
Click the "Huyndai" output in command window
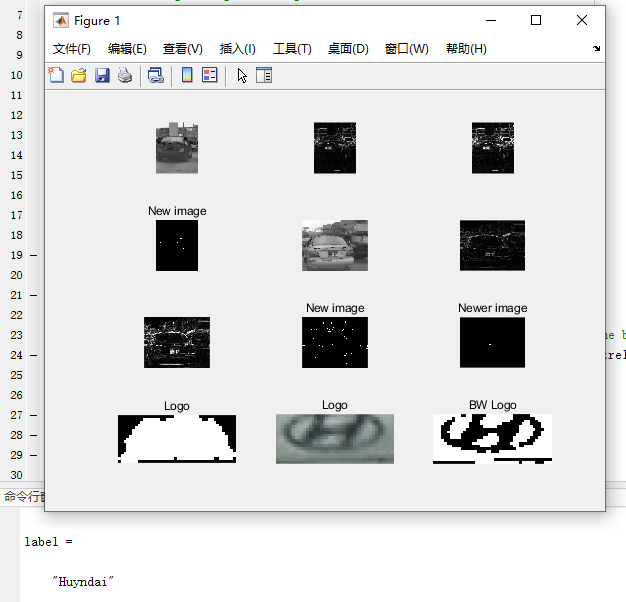coord(83,582)
